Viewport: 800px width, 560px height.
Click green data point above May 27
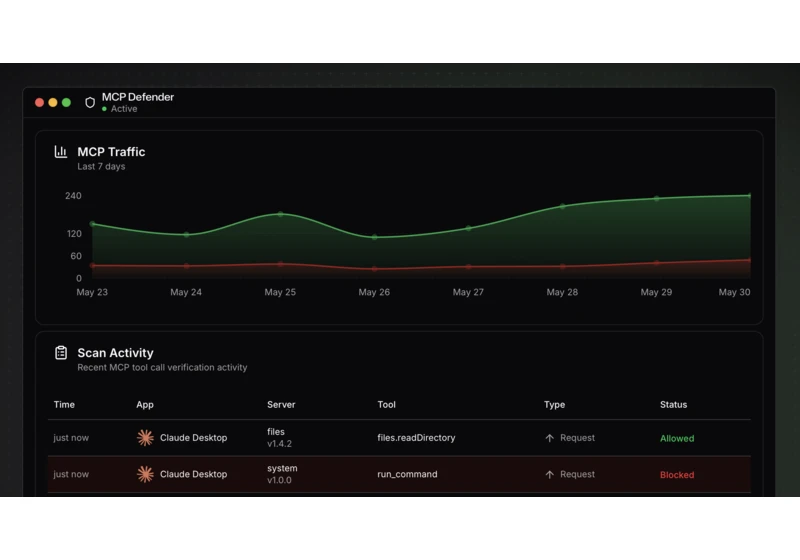tap(469, 228)
